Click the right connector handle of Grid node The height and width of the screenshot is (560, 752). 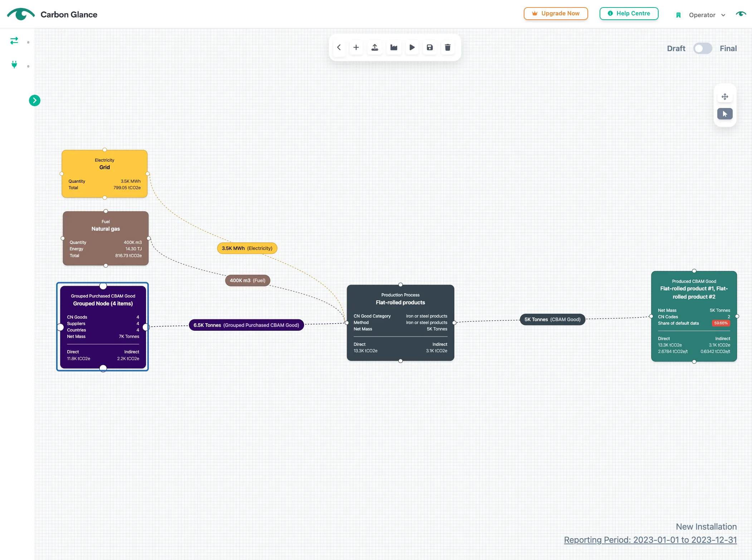tap(147, 174)
